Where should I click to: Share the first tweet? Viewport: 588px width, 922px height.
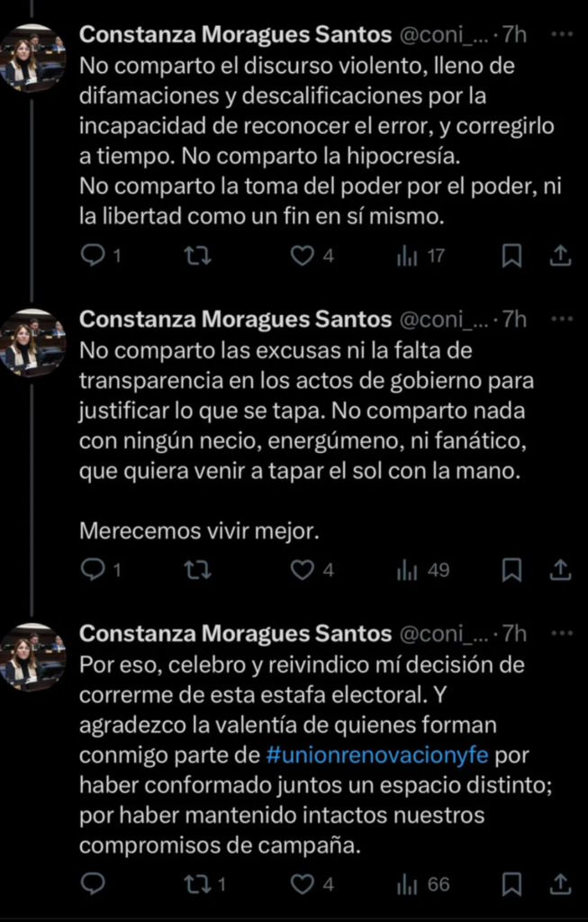560,257
